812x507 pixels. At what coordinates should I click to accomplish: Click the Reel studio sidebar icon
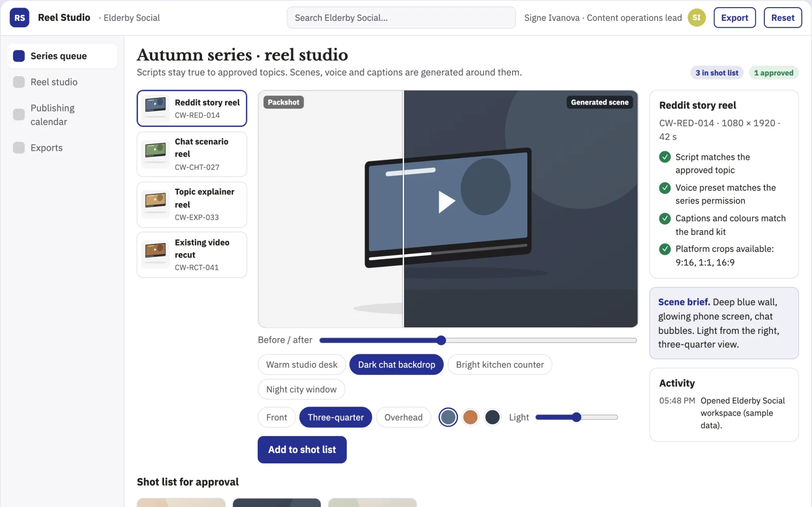[19, 82]
